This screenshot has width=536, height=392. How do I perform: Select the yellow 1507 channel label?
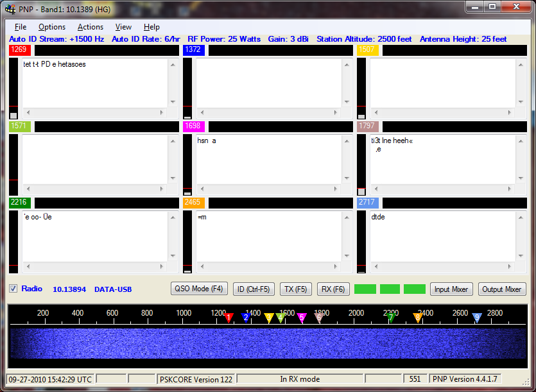(x=367, y=50)
